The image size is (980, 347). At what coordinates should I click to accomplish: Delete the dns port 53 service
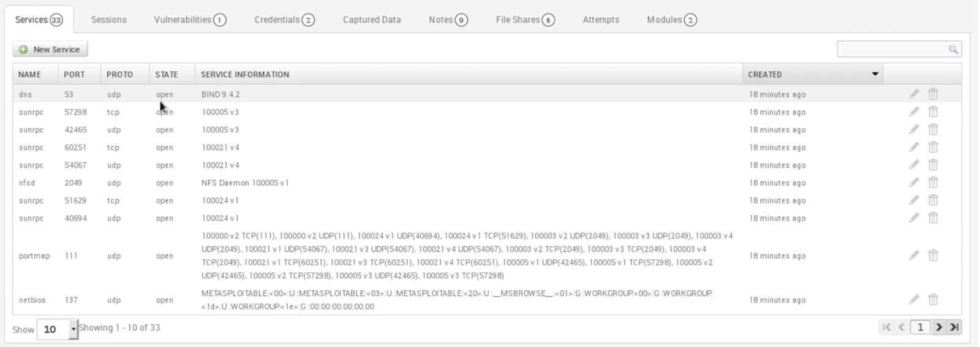933,94
